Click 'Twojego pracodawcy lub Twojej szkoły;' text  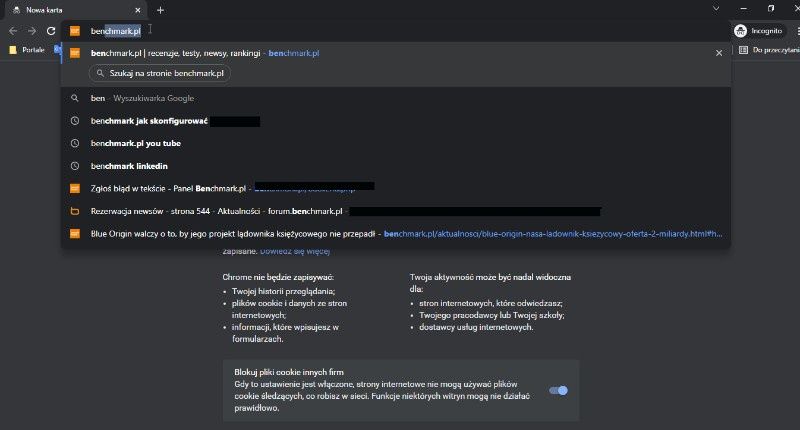[492, 315]
